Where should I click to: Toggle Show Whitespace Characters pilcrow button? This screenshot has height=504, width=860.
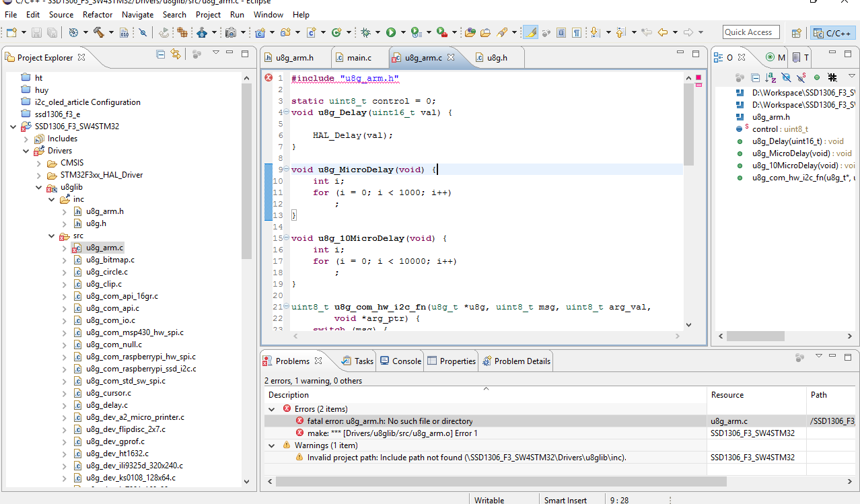click(577, 32)
